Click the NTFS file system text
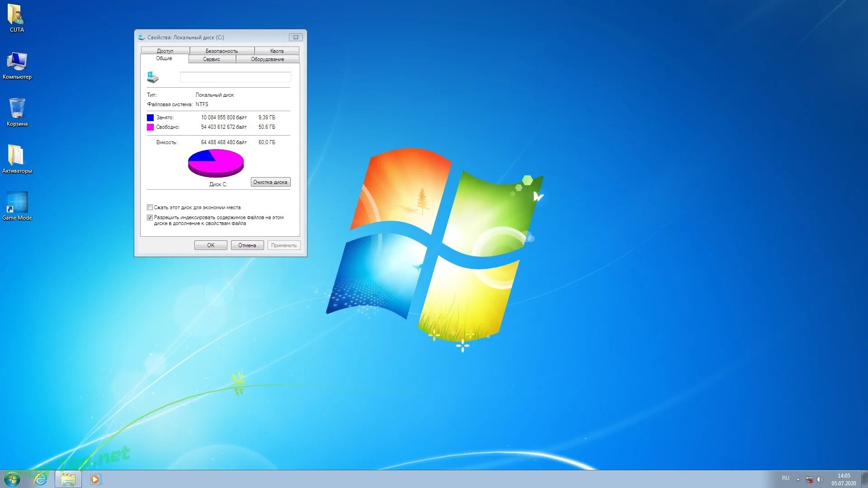The width and height of the screenshot is (868, 488). [202, 104]
